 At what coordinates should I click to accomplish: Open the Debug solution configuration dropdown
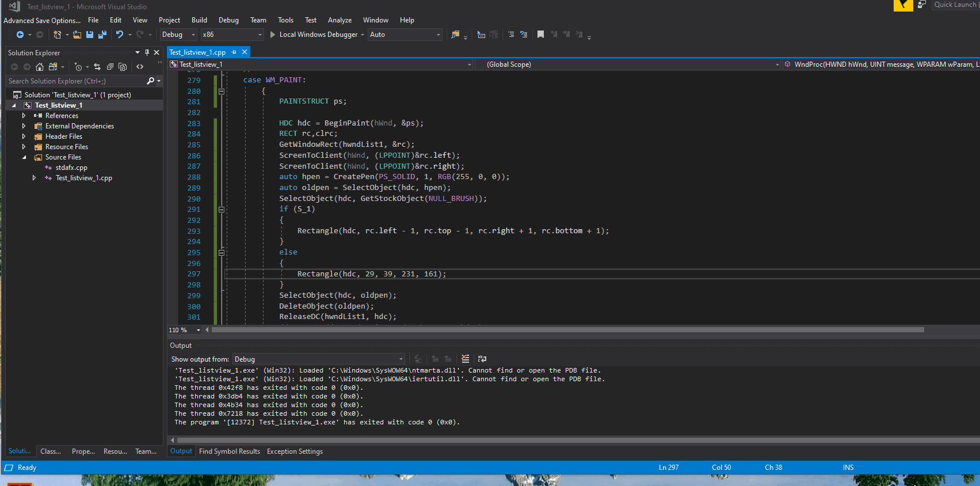[178, 35]
